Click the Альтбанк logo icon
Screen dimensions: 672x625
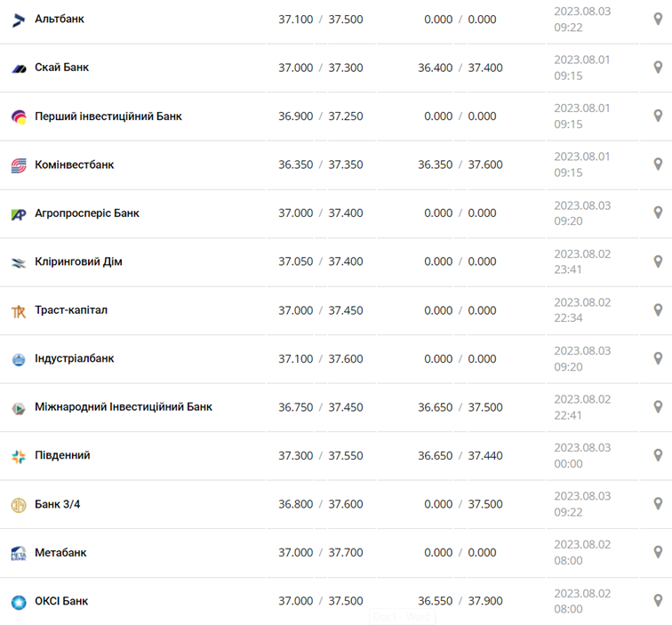(x=19, y=20)
